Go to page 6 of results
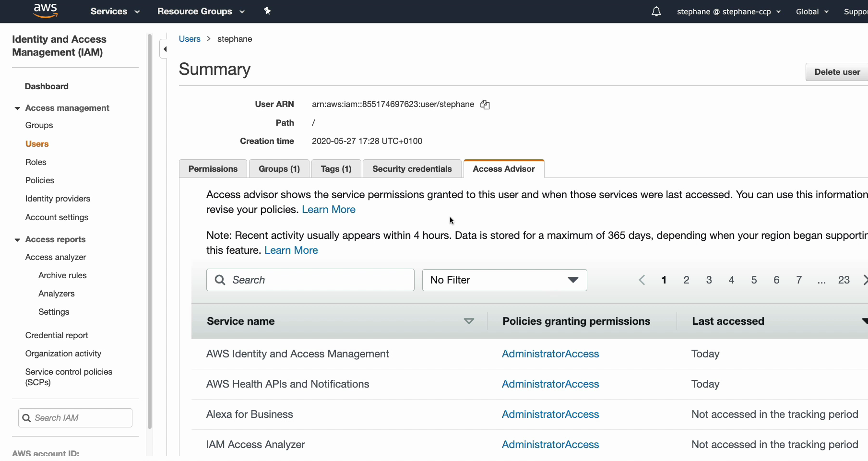Viewport: 868px width, 461px height. tap(776, 280)
